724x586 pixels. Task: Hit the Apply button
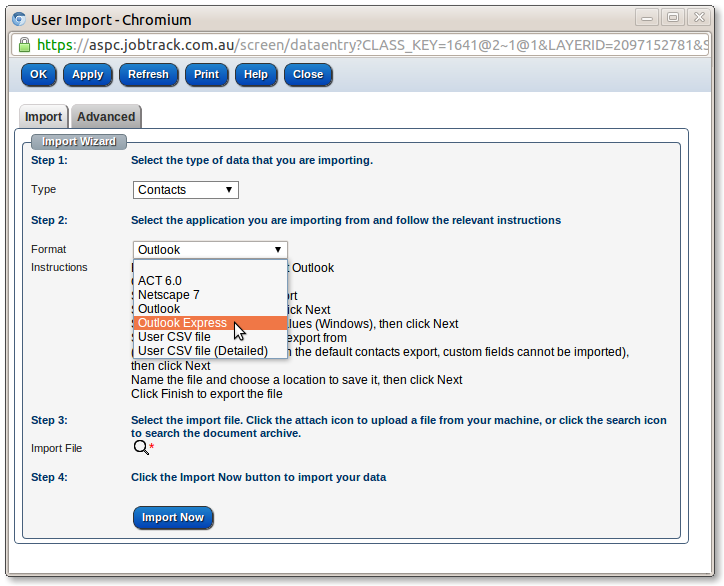[88, 74]
